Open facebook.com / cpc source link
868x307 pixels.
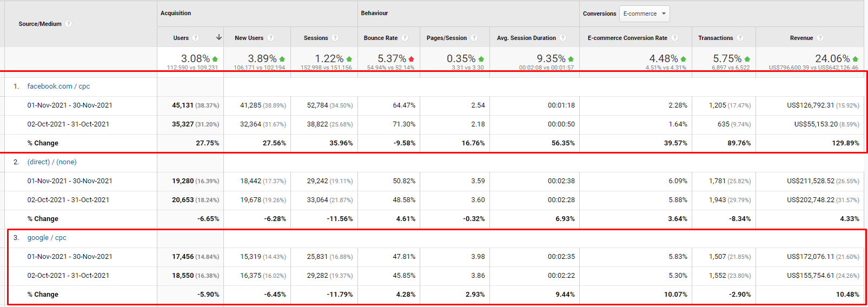pyautogui.click(x=58, y=86)
